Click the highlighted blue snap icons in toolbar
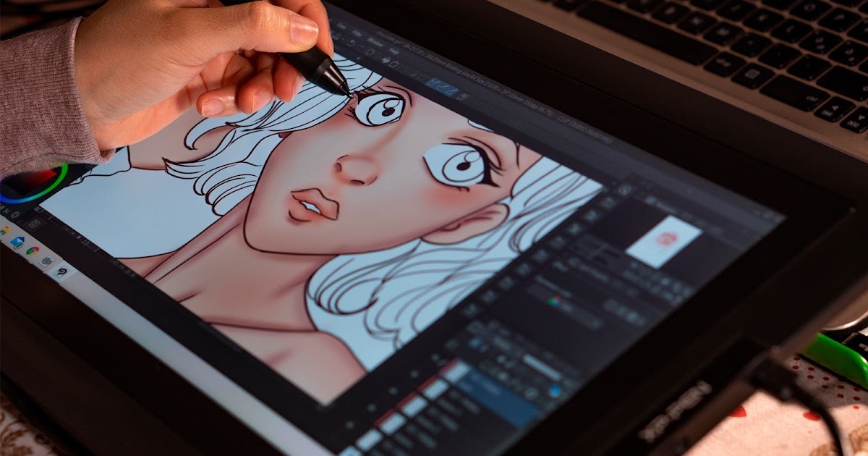 441,88
